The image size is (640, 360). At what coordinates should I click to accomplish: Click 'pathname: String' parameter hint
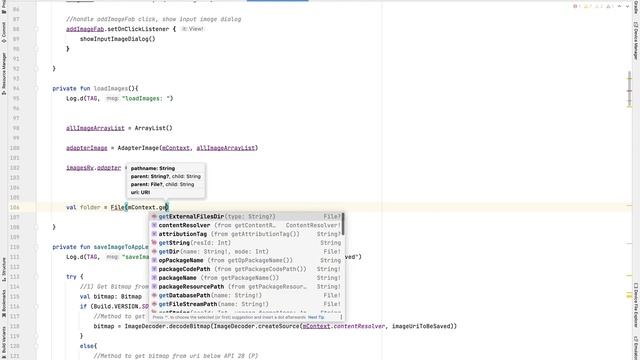(153, 168)
